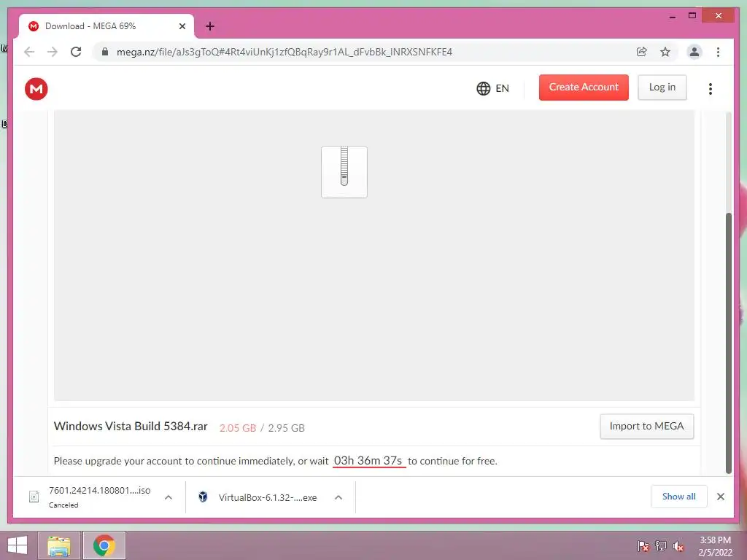Click the Create Account button
Image resolution: width=747 pixels, height=560 pixels.
click(584, 87)
